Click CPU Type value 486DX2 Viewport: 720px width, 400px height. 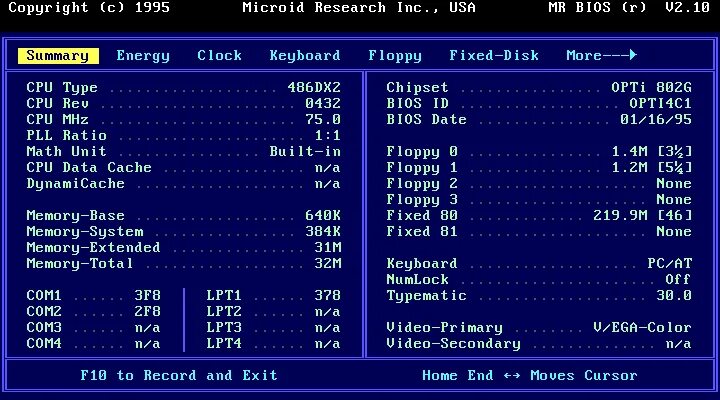314,87
